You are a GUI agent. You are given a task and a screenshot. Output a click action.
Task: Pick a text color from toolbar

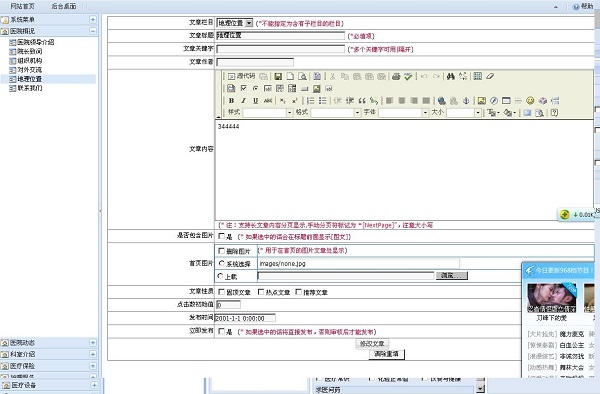492,112
